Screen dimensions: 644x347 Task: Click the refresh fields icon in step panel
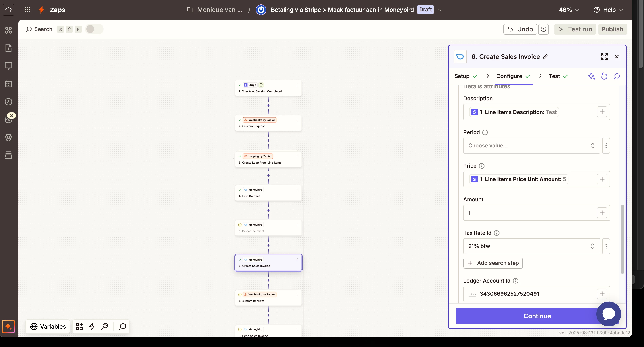pyautogui.click(x=604, y=76)
